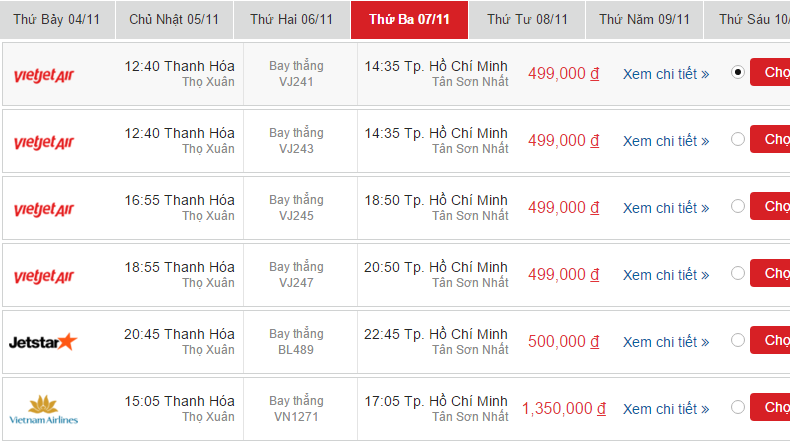The width and height of the screenshot is (790, 443).
Task: Click the Vietnam Airlines lotus logo
Action: [x=43, y=410]
